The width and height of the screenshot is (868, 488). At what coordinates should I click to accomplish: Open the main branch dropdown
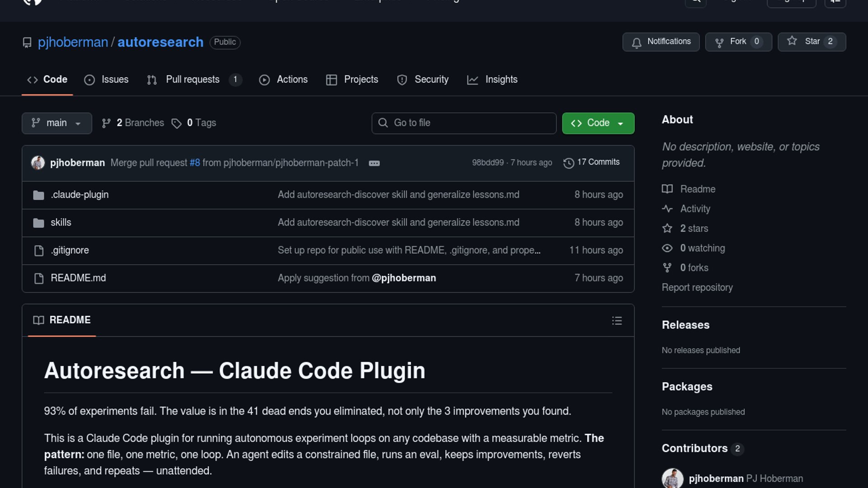pyautogui.click(x=57, y=123)
